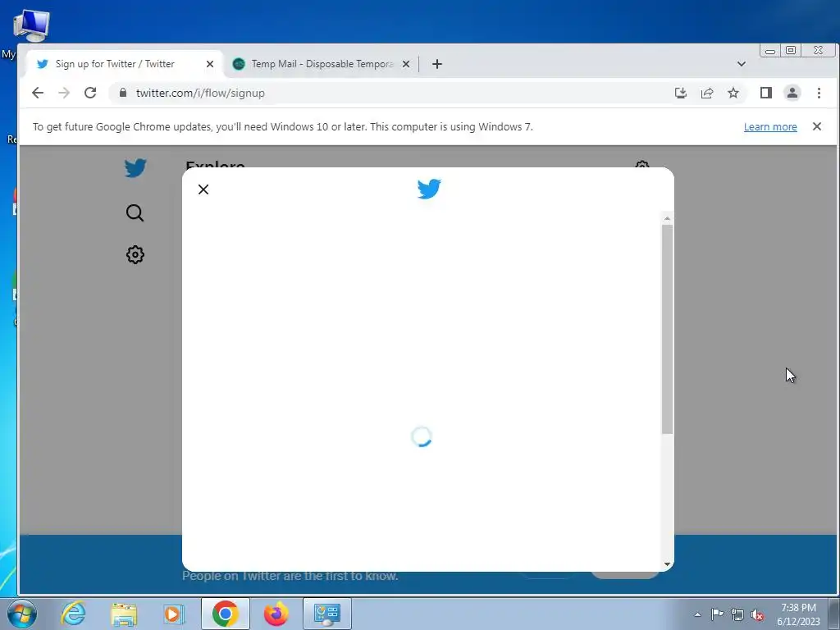The height and width of the screenshot is (630, 840).
Task: Launch Internet Explorer from taskbar
Action: 73,614
